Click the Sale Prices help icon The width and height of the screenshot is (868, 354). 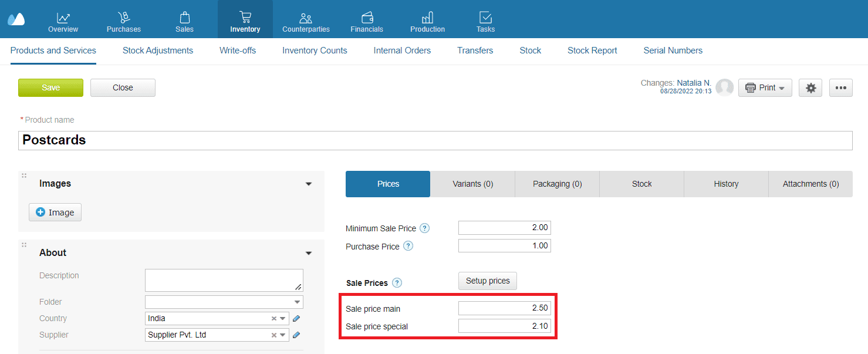point(397,282)
